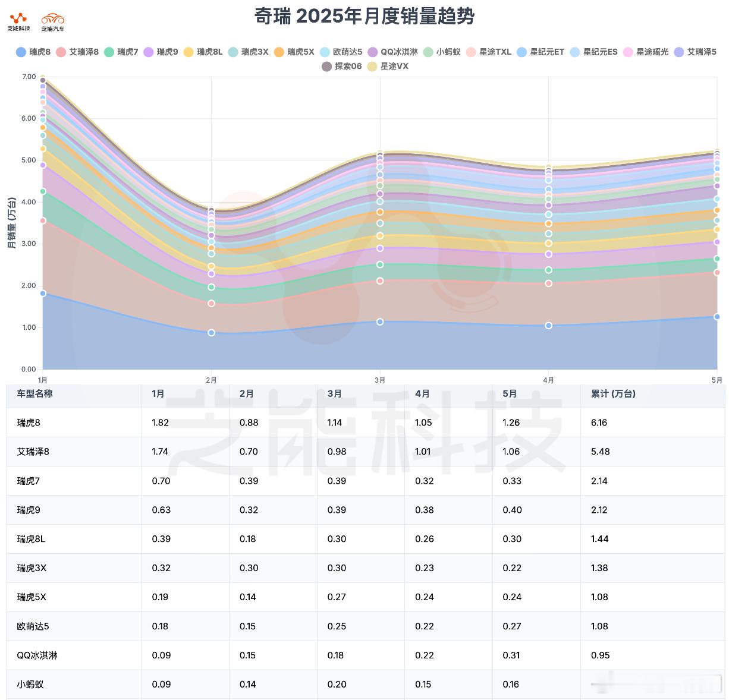Select the 欧萌达5 table row name
Screen dimensions: 729x700
33,626
